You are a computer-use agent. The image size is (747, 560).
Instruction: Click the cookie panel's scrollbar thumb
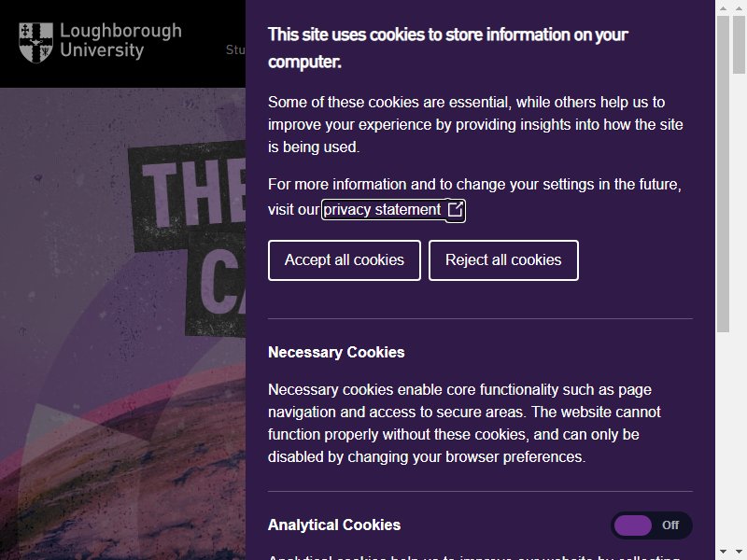click(723, 174)
